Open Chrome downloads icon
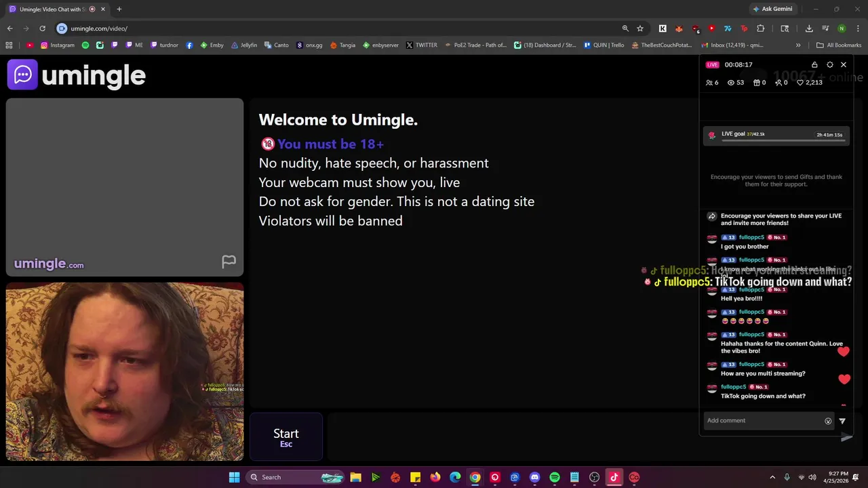The height and width of the screenshot is (488, 868). click(x=809, y=28)
